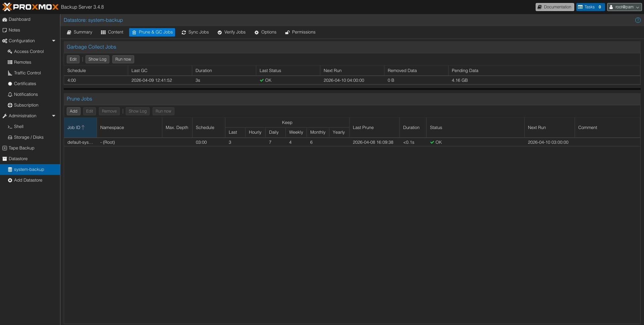Click Add Datastore plus icon
This screenshot has width=644, height=325.
point(10,180)
